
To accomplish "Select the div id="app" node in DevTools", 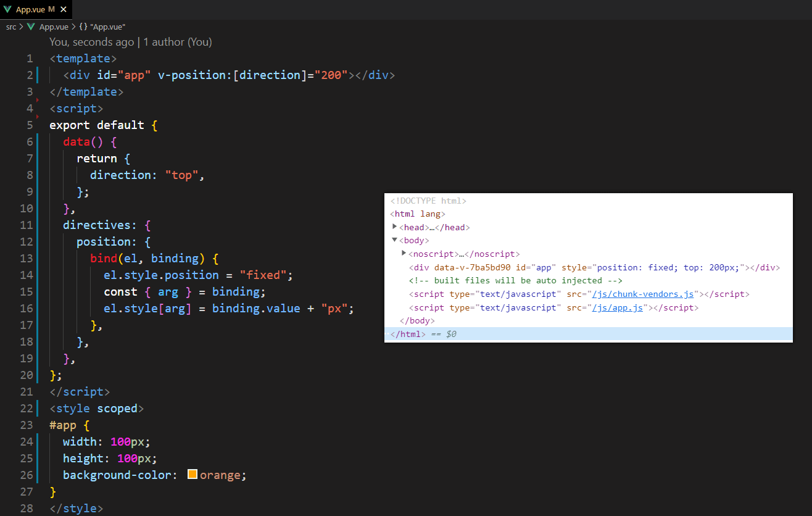I will coord(594,267).
